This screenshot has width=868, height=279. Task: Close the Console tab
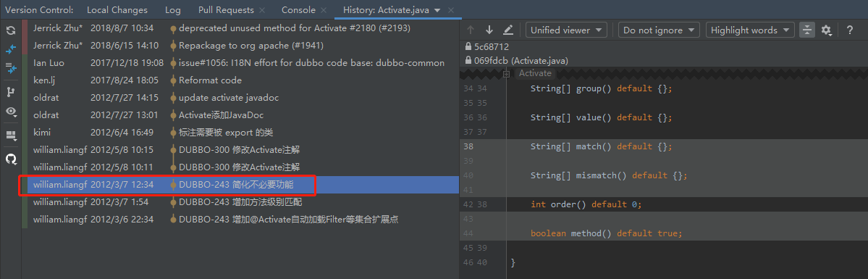click(324, 11)
